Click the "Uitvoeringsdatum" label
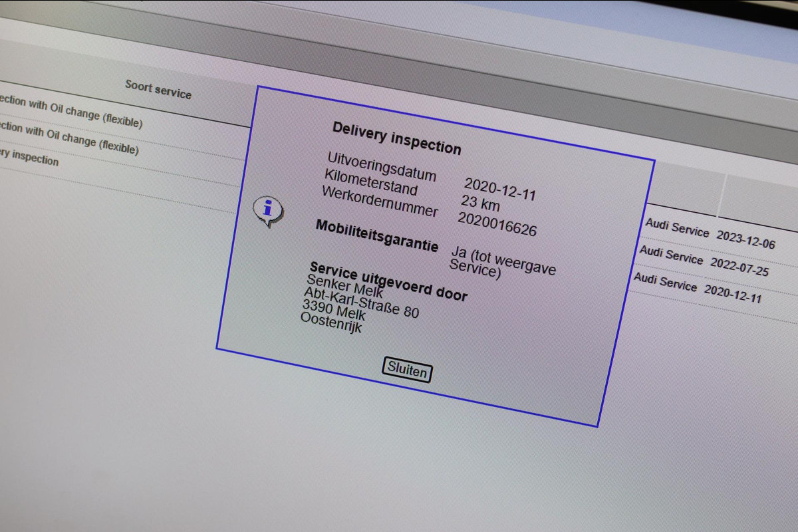The image size is (798, 532). tap(382, 166)
